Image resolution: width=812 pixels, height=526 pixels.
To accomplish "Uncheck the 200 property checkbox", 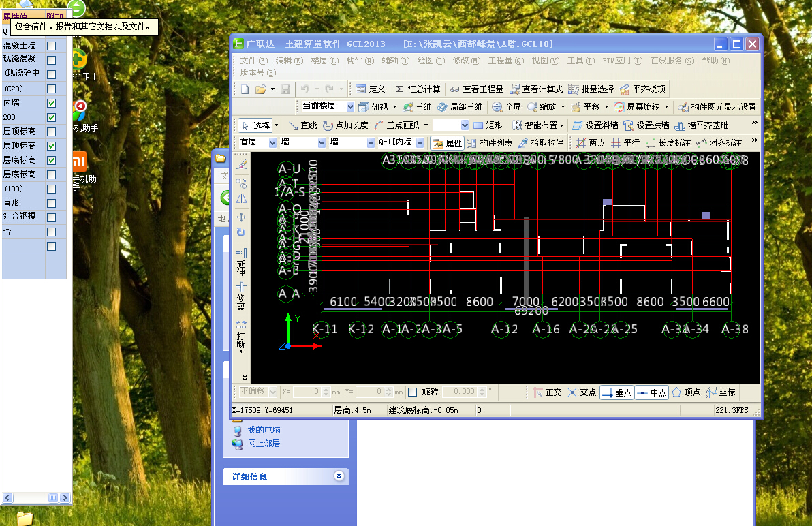I will pos(51,117).
